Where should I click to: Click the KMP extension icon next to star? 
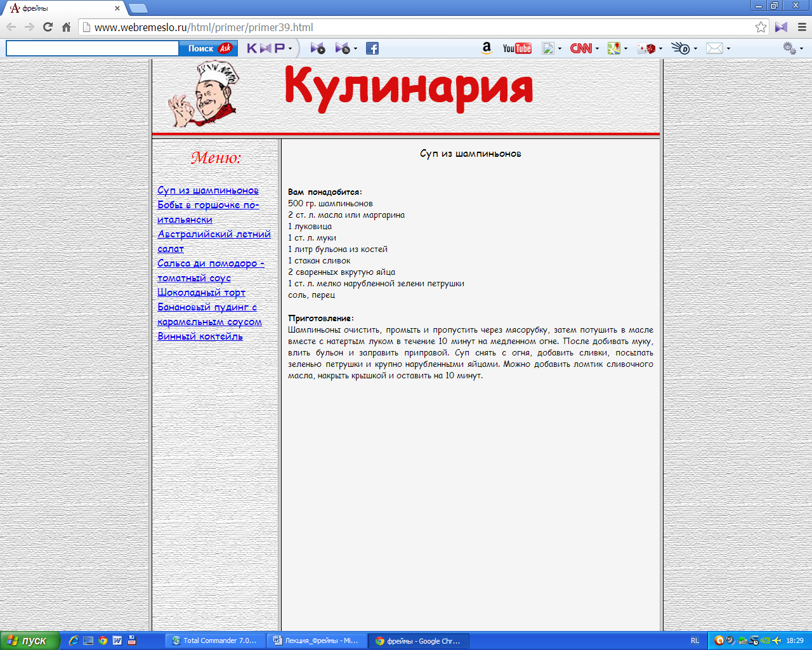coord(781,27)
